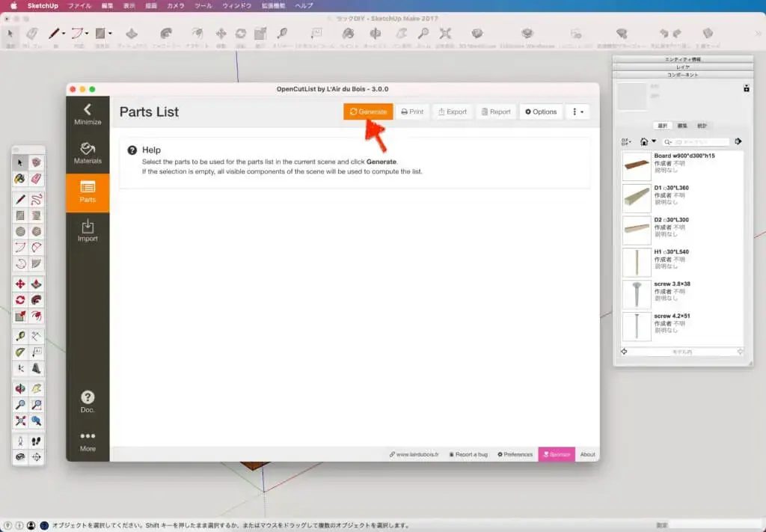
Task: Open the three-dot dropdown next to Options
Action: [x=577, y=111]
